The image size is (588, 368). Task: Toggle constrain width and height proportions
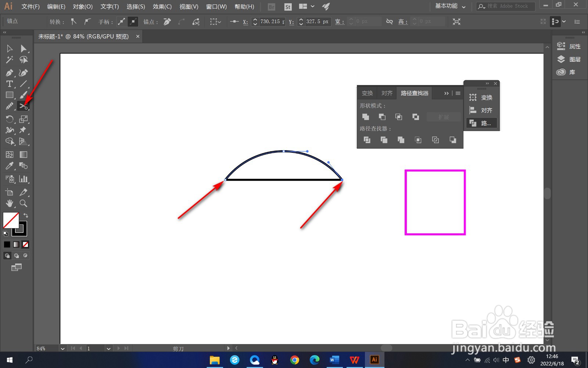pos(390,22)
